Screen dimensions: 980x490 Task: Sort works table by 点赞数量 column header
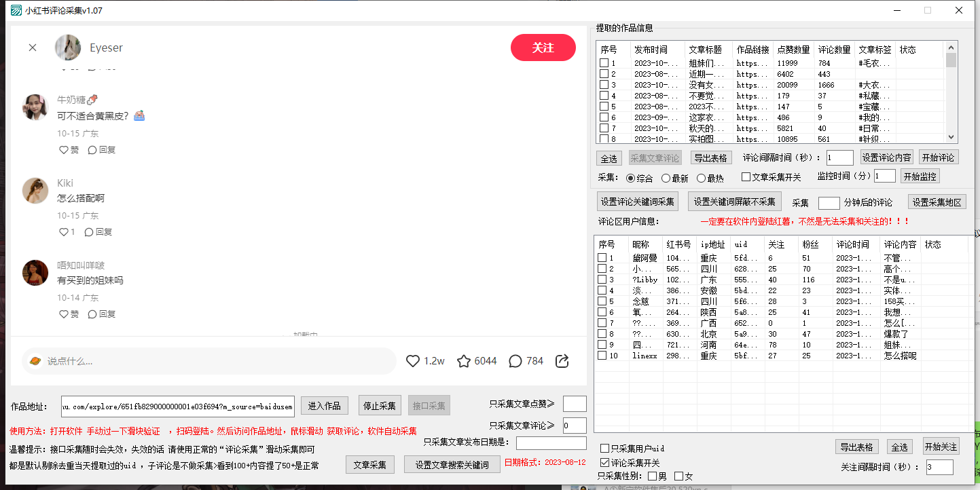tap(794, 50)
